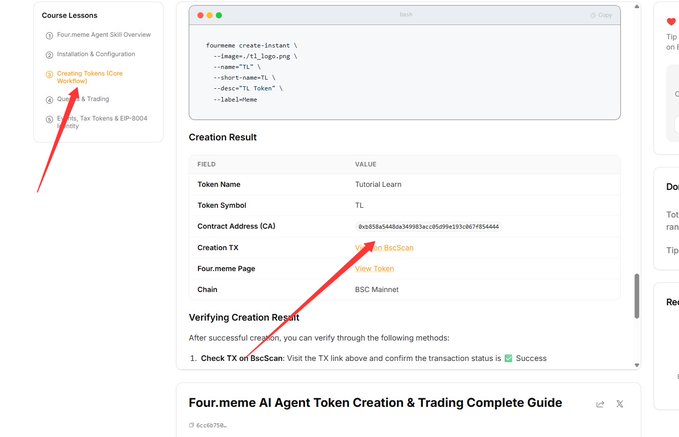Click the Tutorial Learn token name value
The width and height of the screenshot is (679, 437).
click(378, 185)
